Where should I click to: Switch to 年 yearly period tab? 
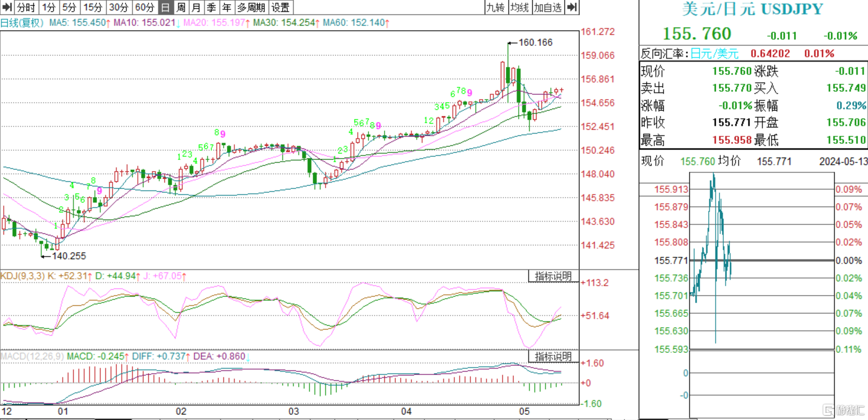pos(227,7)
